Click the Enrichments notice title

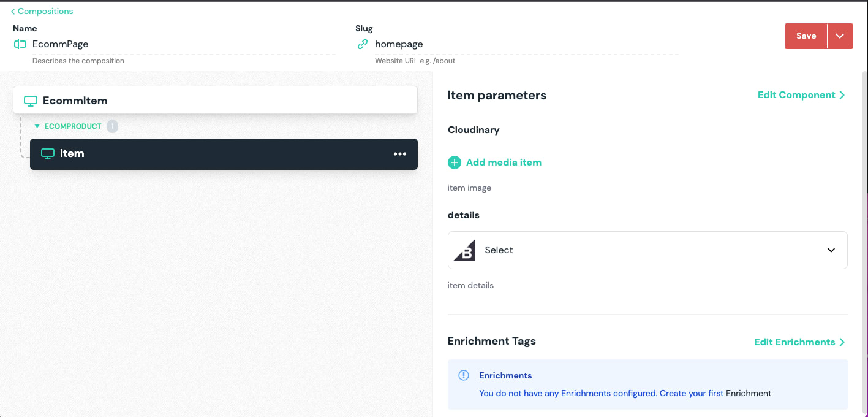pyautogui.click(x=505, y=375)
